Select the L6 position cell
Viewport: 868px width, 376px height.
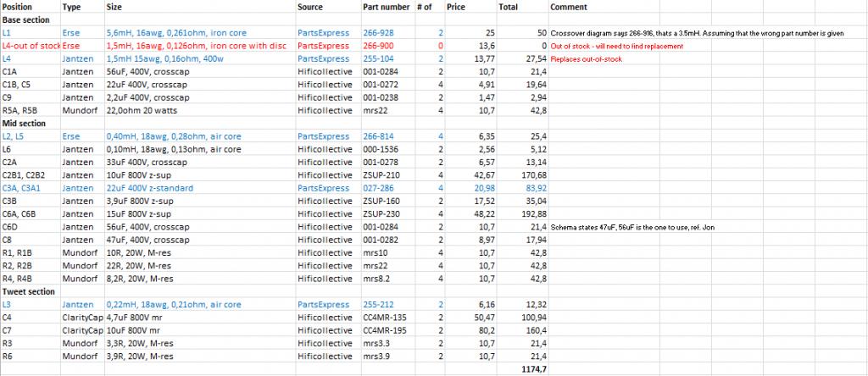(31, 149)
